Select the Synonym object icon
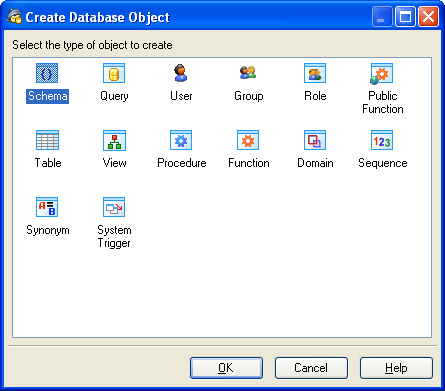This screenshot has height=391, width=445. tap(47, 207)
